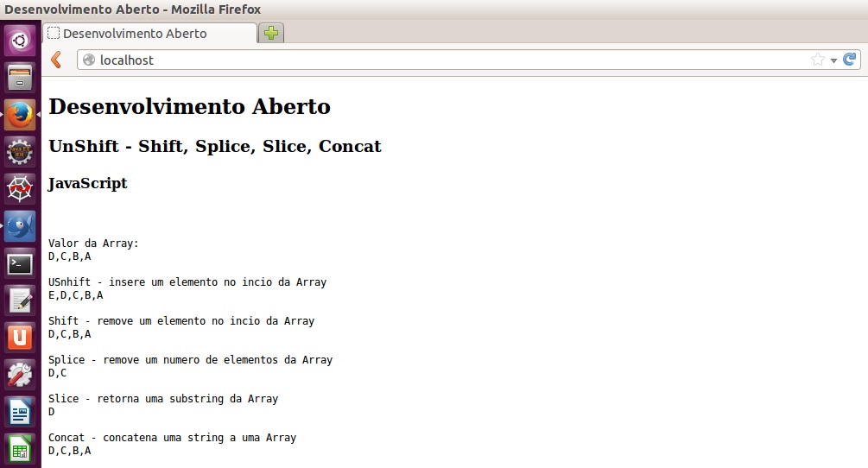This screenshot has height=468, width=868.
Task: Launch LibreOffice Calc from the dock
Action: 20,449
